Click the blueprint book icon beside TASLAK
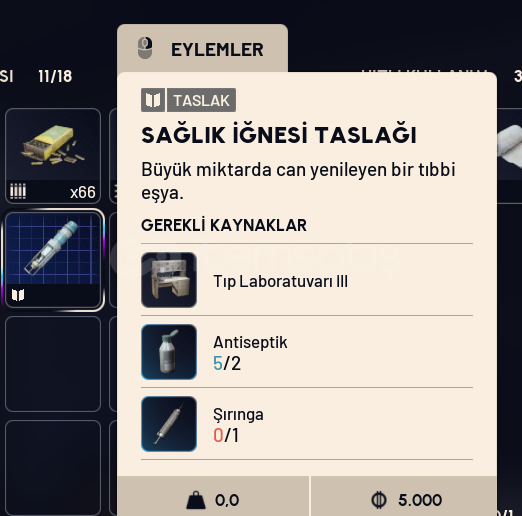 click(x=153, y=100)
